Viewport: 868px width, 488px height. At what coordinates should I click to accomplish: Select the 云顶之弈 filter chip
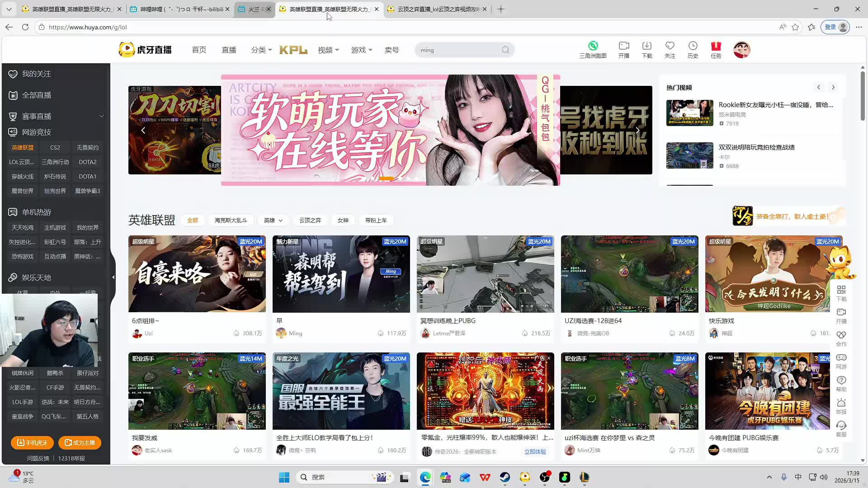tap(310, 221)
